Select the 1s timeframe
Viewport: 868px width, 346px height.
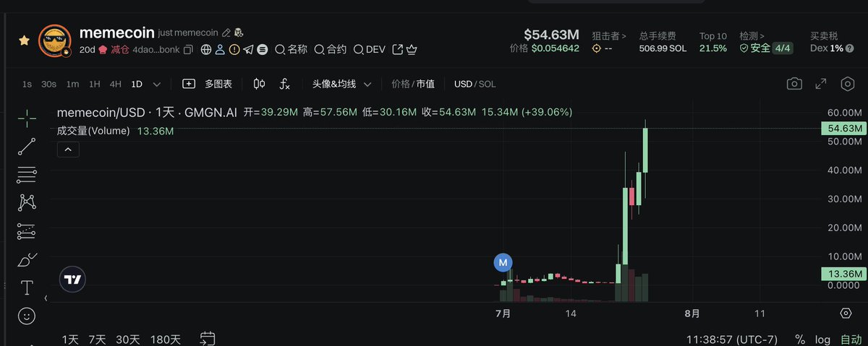27,84
